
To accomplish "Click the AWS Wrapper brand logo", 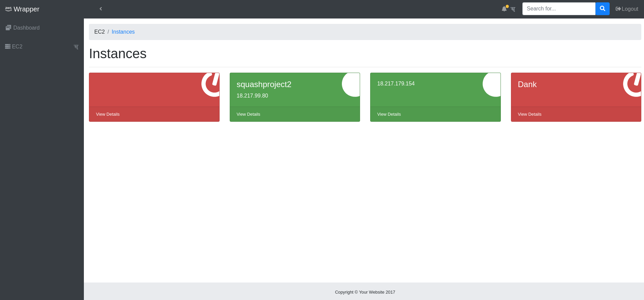I will [x=22, y=9].
